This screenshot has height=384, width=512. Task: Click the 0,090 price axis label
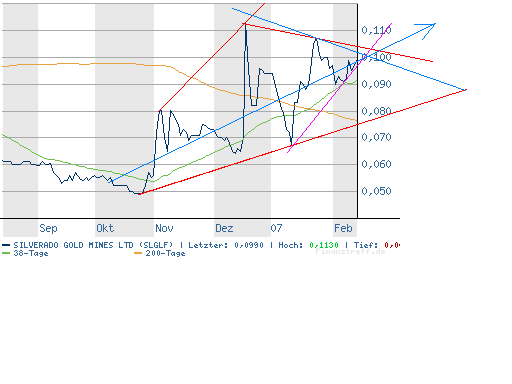pyautogui.click(x=376, y=84)
